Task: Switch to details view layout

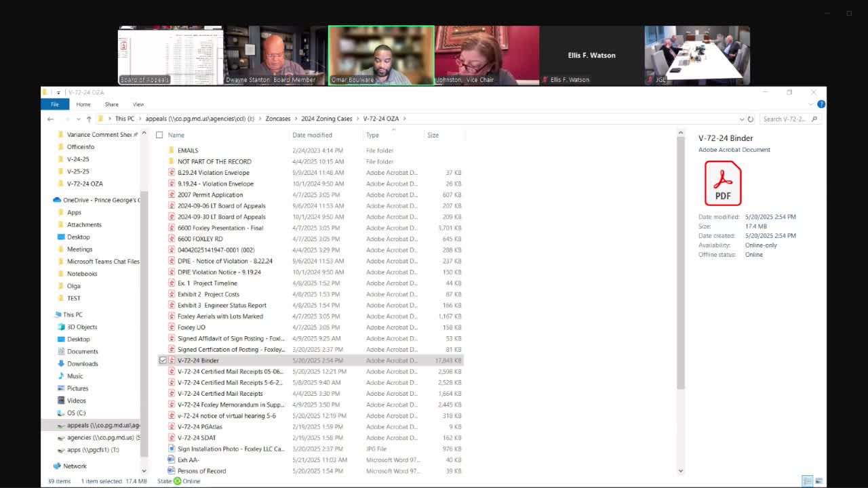Action: (807, 481)
